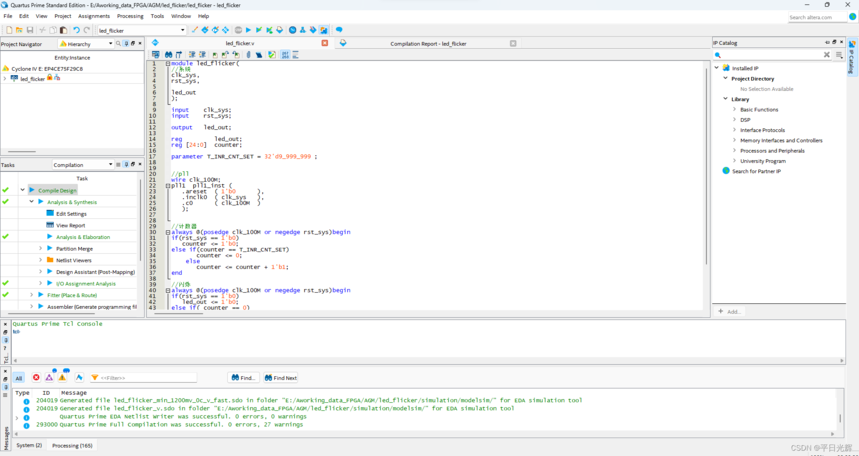Image resolution: width=859 pixels, height=456 pixels.
Task: Click the increase indent icon in editor toolbar
Action: click(192, 55)
